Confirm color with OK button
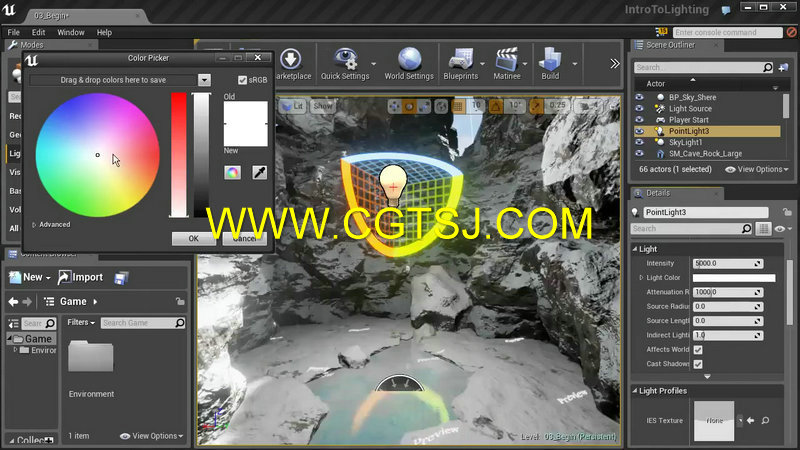The width and height of the screenshot is (800, 450). pos(193,238)
